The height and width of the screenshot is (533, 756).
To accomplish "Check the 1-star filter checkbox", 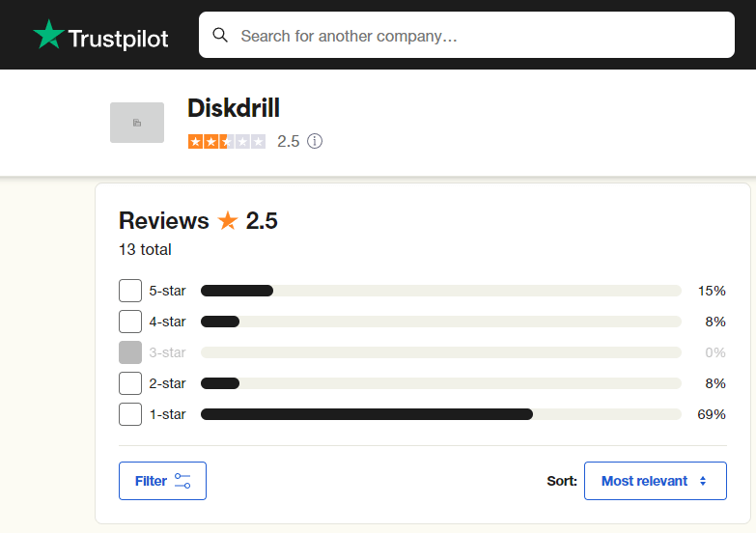I will 130,414.
